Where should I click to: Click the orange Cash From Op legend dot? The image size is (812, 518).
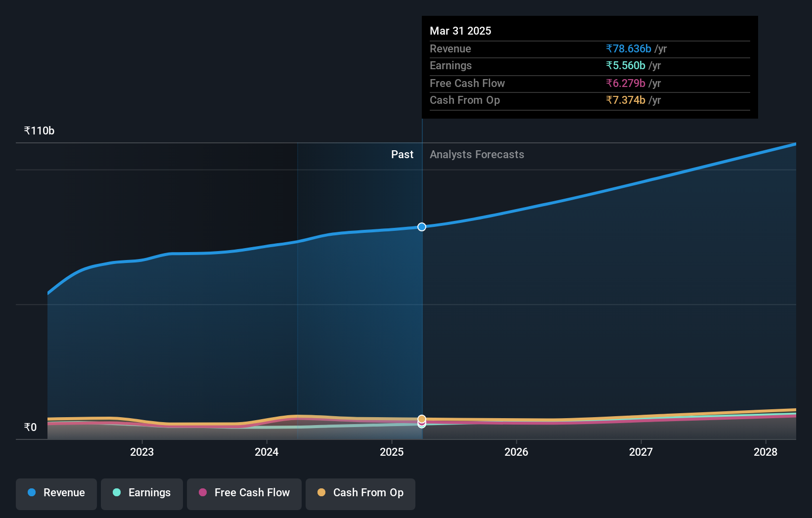tap(321, 493)
